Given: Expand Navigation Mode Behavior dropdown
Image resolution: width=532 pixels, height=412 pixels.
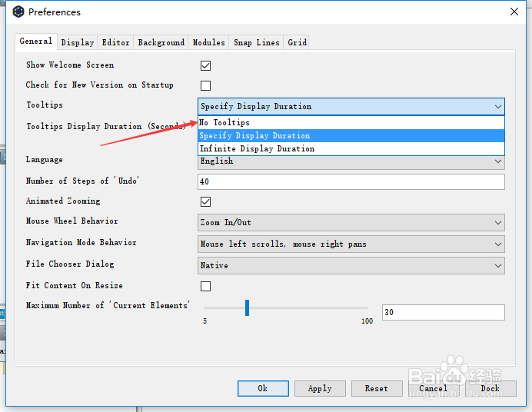Looking at the screenshot, I should [x=351, y=244].
